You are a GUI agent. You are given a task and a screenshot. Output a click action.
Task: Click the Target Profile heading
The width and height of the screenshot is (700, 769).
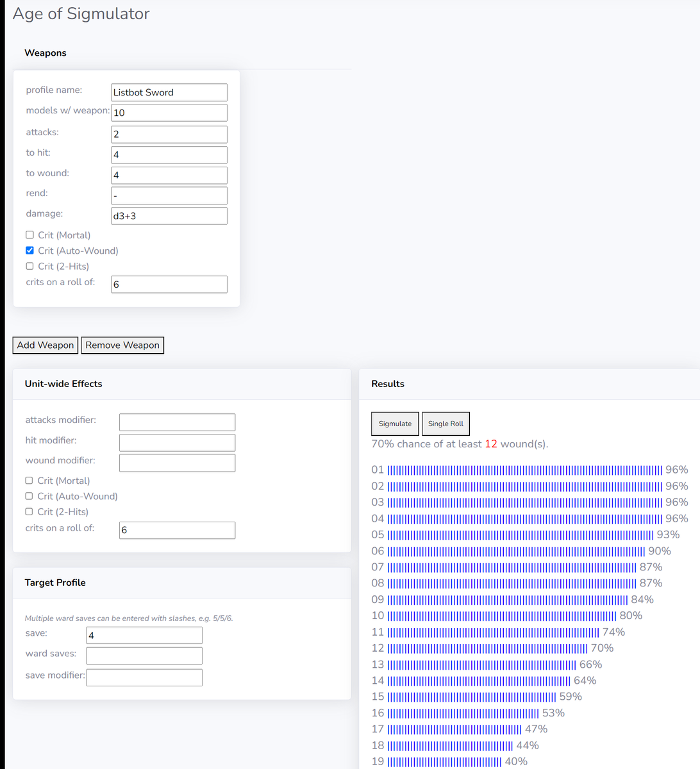pos(55,582)
